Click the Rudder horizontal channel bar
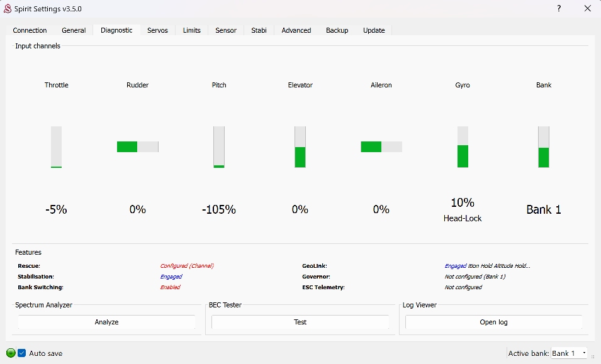Screen dimensions: 601x364 click(x=137, y=146)
